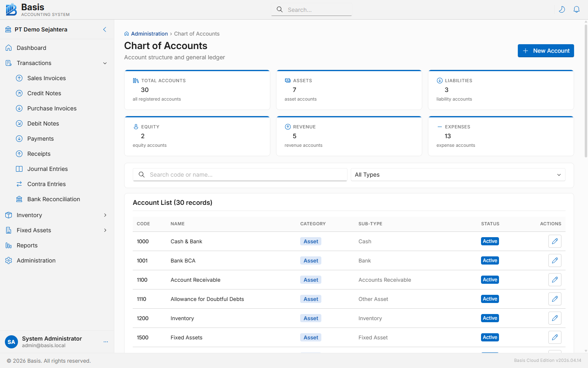Collapse the sidebar with the chevron
The image size is (588, 368).
point(105,29)
